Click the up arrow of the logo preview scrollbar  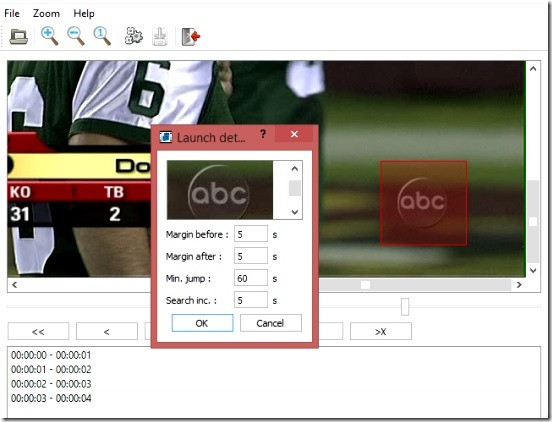(295, 169)
